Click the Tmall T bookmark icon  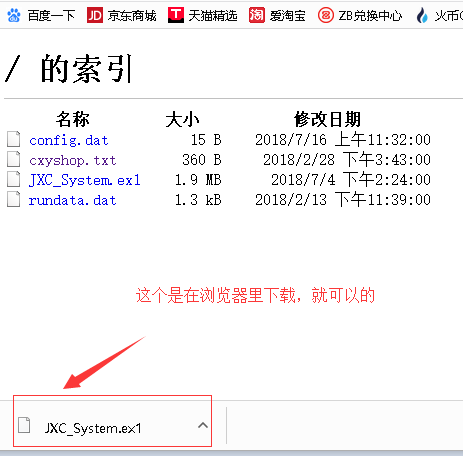pos(176,15)
